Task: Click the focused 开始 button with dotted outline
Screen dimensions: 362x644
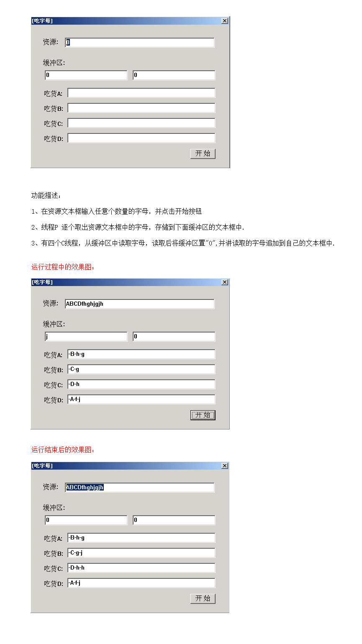Action: (203, 415)
